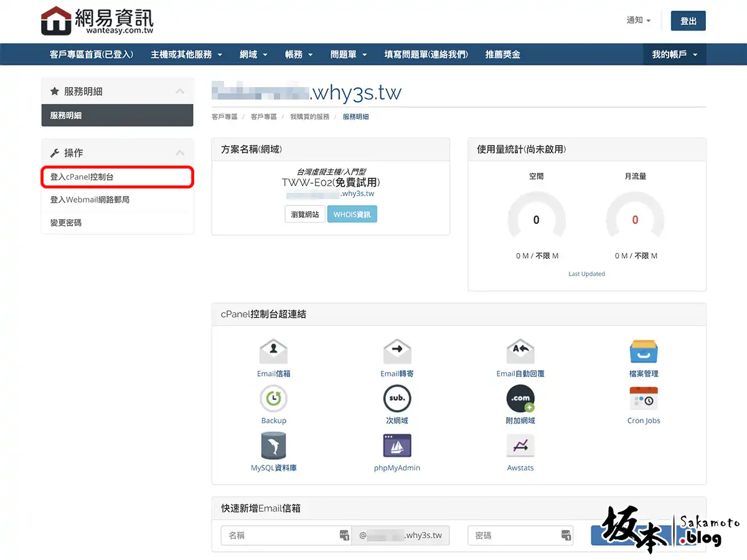Click the 登入cPanel控制台 link
Image resolution: width=747 pixels, height=560 pixels.
coord(117,177)
